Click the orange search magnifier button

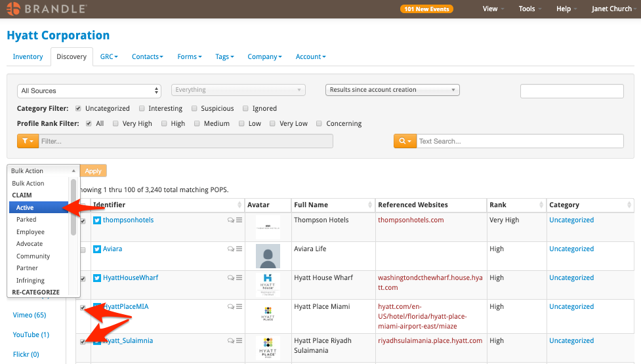click(x=404, y=141)
